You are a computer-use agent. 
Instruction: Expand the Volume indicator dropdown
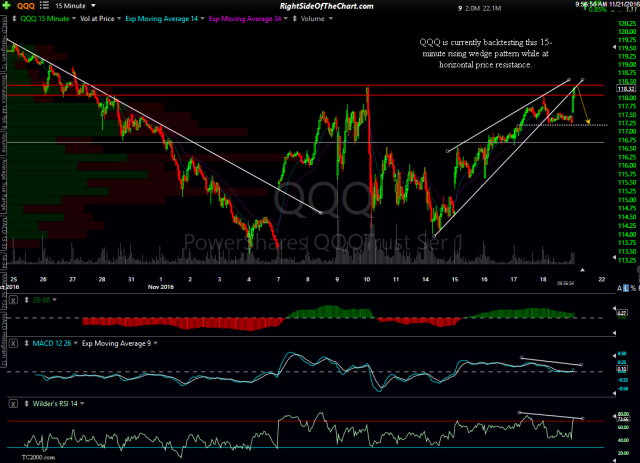(331, 19)
